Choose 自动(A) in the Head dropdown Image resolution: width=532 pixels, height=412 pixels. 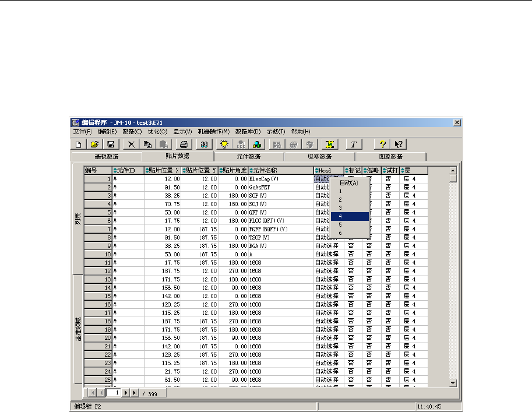pyautogui.click(x=349, y=183)
